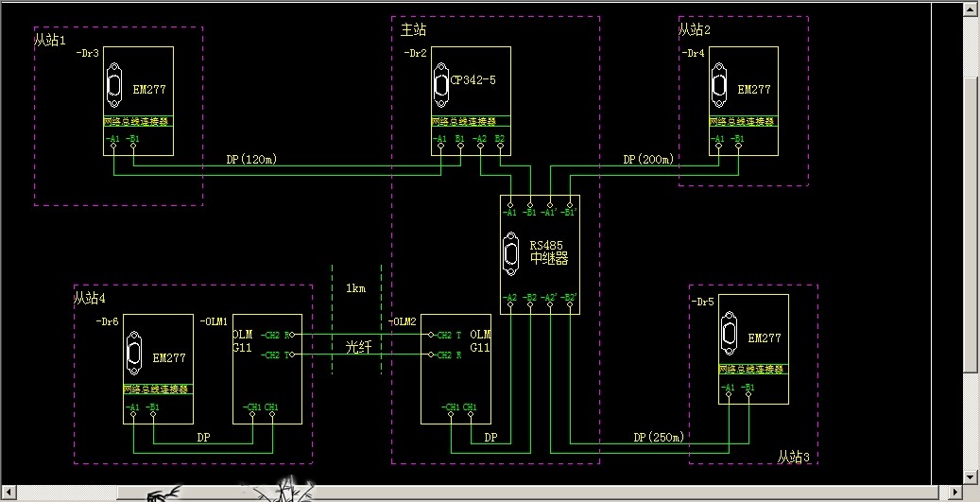The width and height of the screenshot is (980, 502).
Task: Click the DP(200m) cable label
Action: (x=648, y=160)
